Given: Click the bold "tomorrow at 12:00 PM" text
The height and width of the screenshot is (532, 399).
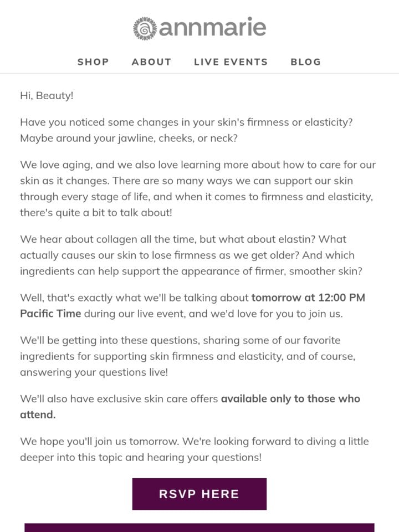Looking at the screenshot, I should pyautogui.click(x=308, y=298).
